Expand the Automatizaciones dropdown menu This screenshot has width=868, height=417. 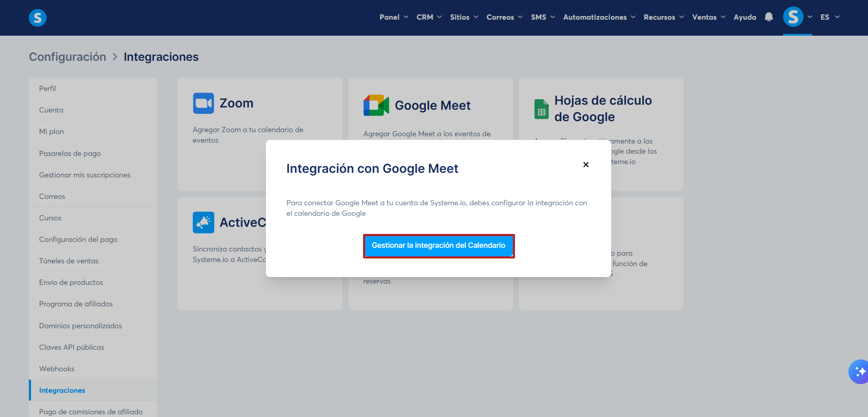pyautogui.click(x=599, y=17)
